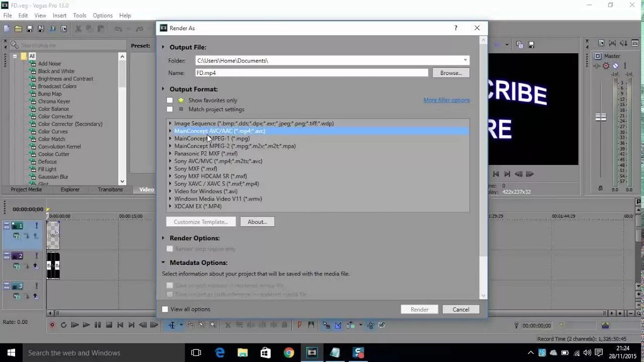Click next frame button under video preview
644x362 pixels.
[x=530, y=174]
